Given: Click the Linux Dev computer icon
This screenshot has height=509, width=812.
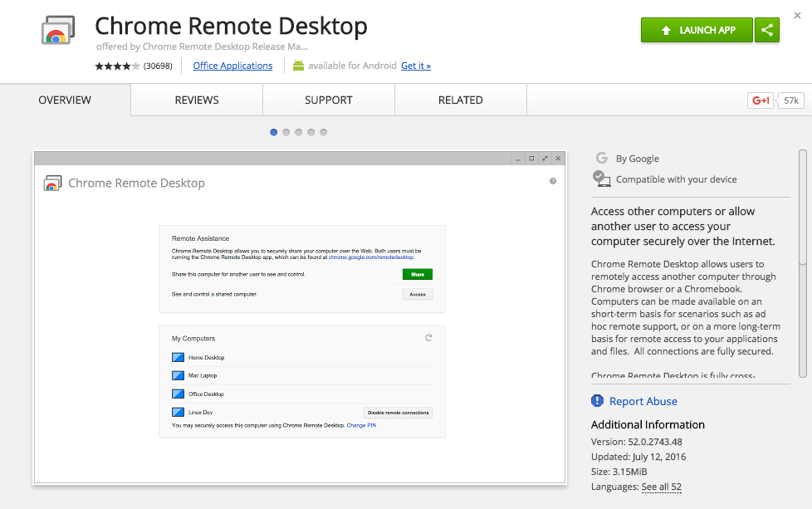Looking at the screenshot, I should point(179,412).
